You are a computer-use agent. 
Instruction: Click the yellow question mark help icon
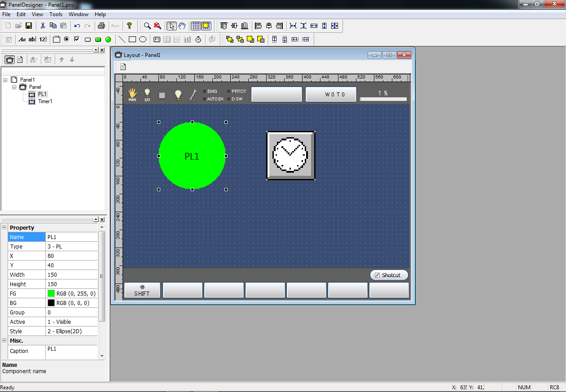pyautogui.click(x=129, y=26)
